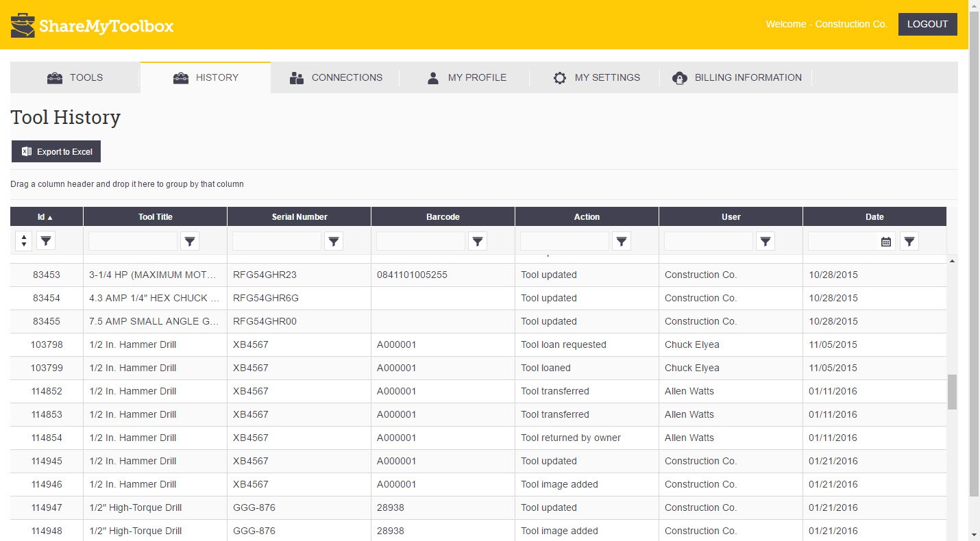This screenshot has height=541, width=980.
Task: Click date 11/05/2015 in row 103799
Action: (833, 368)
